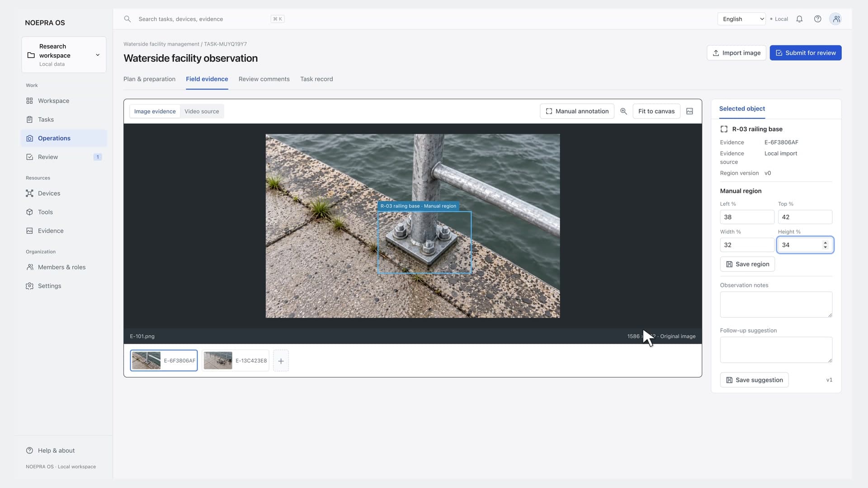Image resolution: width=868 pixels, height=488 pixels.
Task: Click the NOEPRA OS logo text
Action: pyautogui.click(x=45, y=23)
